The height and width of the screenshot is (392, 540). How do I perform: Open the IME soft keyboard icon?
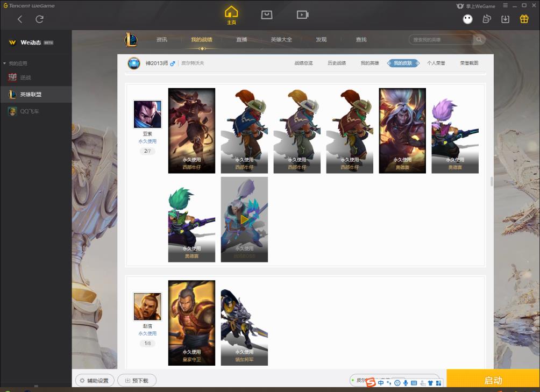coord(414,383)
